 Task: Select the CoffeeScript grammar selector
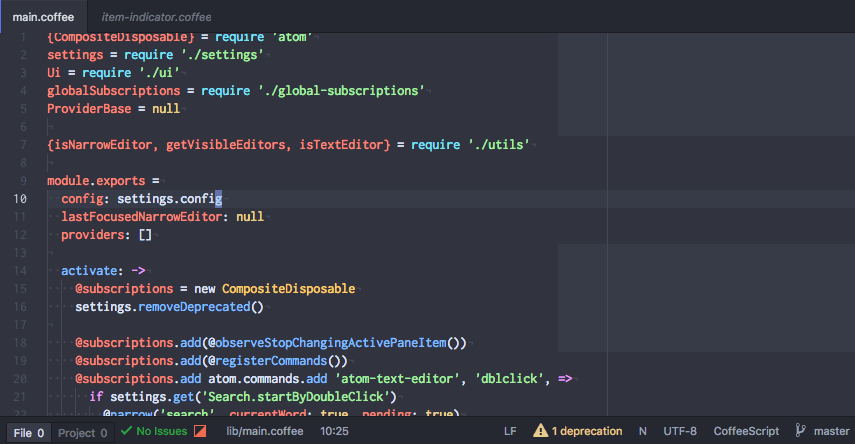[746, 431]
